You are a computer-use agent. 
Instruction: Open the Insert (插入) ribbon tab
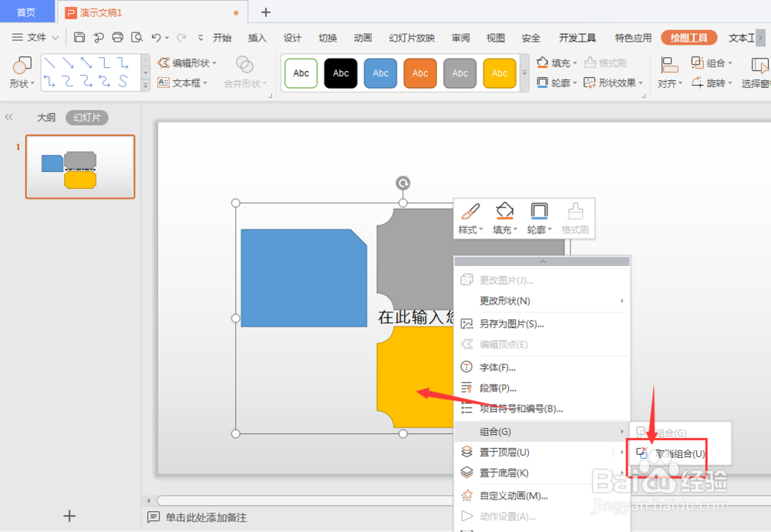coord(258,38)
